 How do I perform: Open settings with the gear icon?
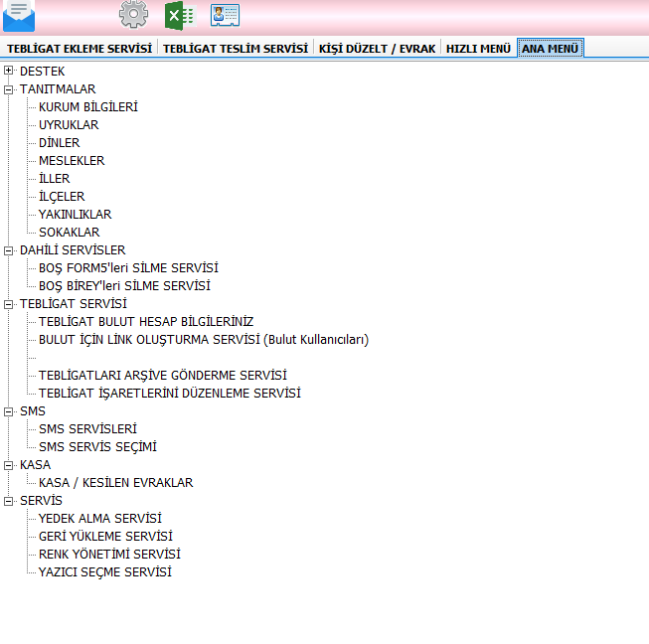133,15
